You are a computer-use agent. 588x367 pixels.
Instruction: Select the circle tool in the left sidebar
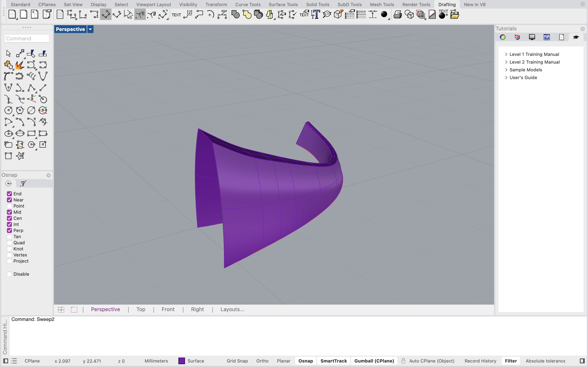pos(9,111)
